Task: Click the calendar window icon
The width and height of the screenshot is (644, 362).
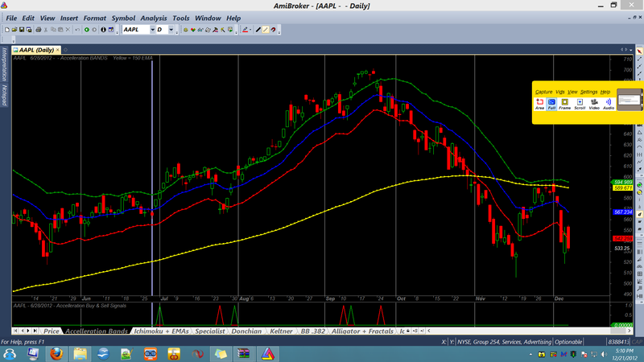Action: [111, 30]
